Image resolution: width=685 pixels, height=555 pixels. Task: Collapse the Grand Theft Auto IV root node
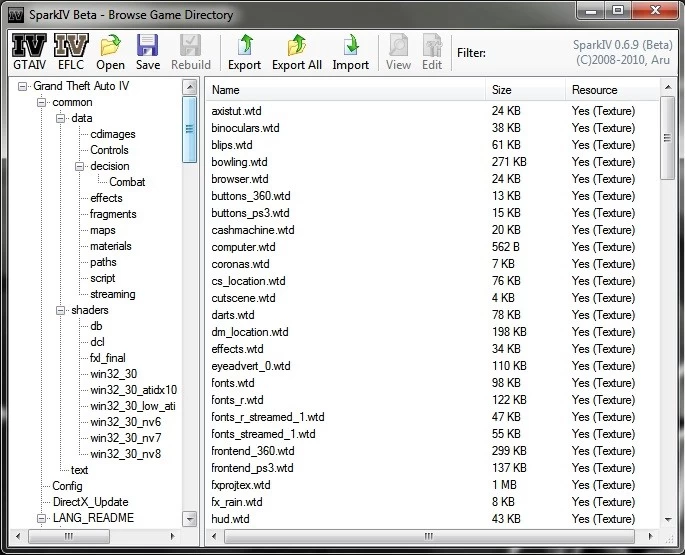[22, 87]
